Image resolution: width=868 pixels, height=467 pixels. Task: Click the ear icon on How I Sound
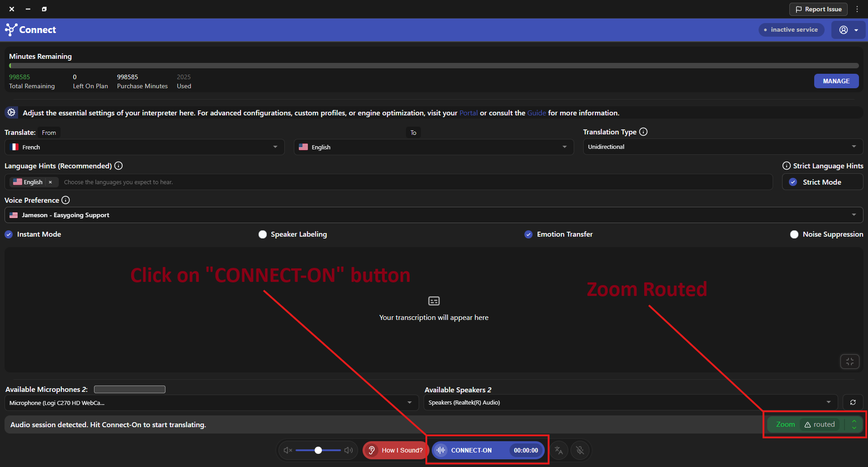(372, 450)
